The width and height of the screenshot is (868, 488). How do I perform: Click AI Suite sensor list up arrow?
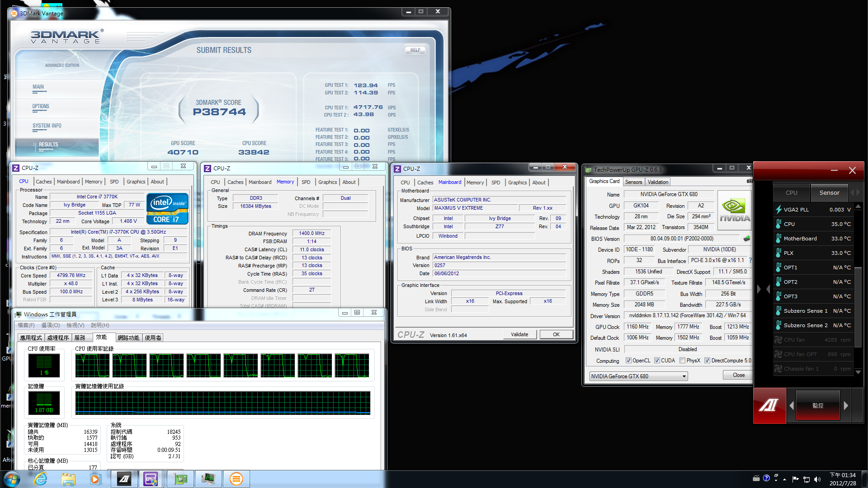[858, 206]
